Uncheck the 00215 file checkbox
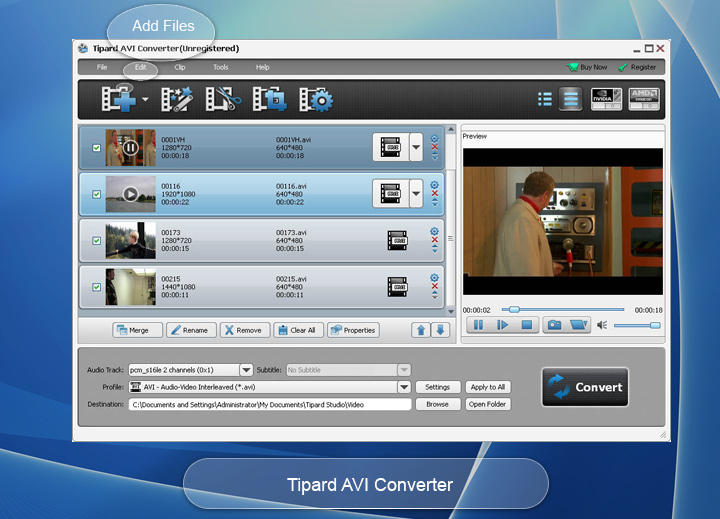 (96, 287)
